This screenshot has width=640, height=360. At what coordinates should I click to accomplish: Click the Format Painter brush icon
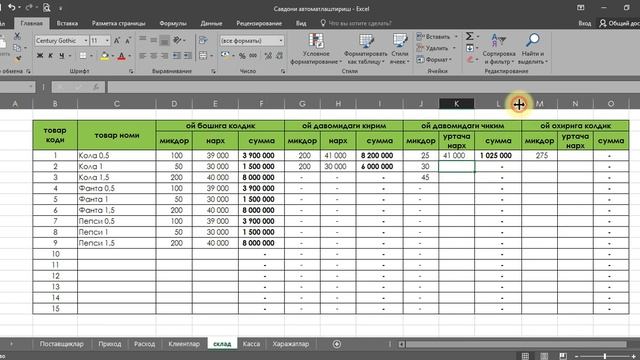[x=18, y=59]
